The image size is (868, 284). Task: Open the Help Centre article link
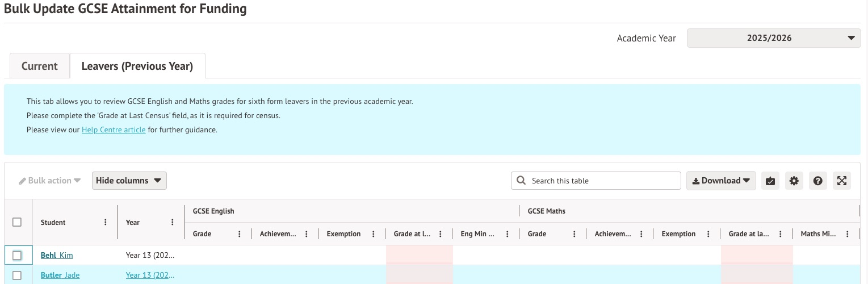click(114, 130)
